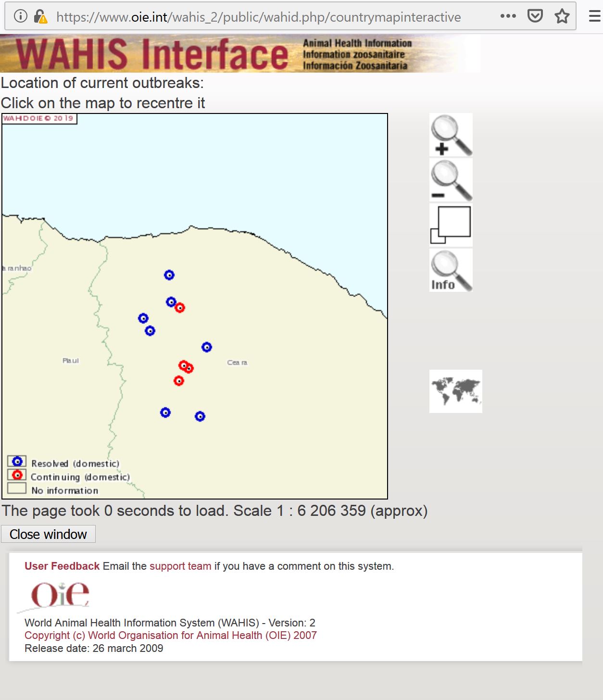This screenshot has height=700, width=603.
Task: Click the 'Resolved (domestic)' legend text
Action: pos(75,463)
